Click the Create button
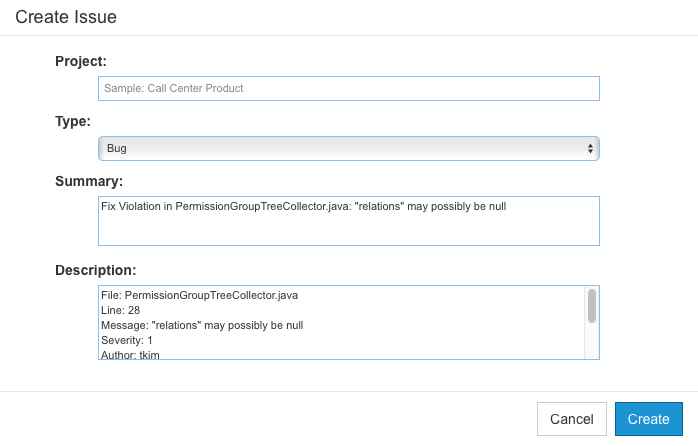This screenshot has width=698, height=446. coord(649,419)
